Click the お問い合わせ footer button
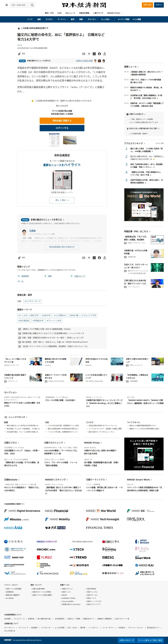The height and width of the screenshot is (644, 168). coord(127,640)
